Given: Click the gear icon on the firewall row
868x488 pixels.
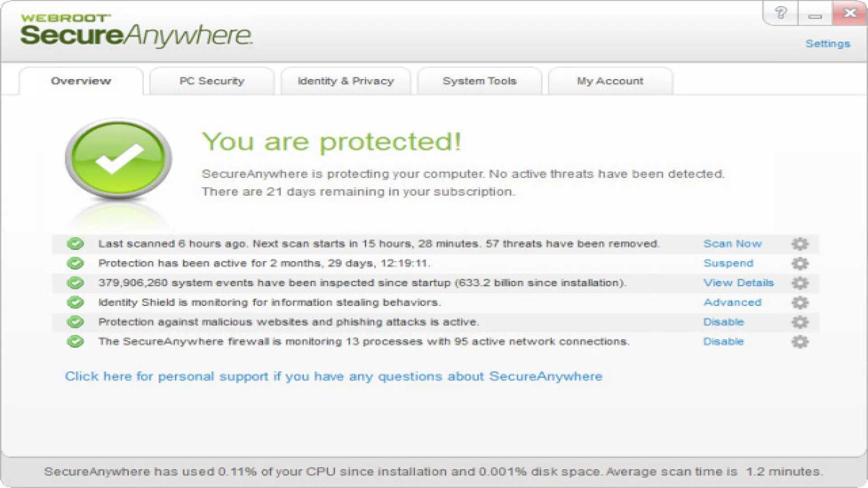Looking at the screenshot, I should pos(800,342).
